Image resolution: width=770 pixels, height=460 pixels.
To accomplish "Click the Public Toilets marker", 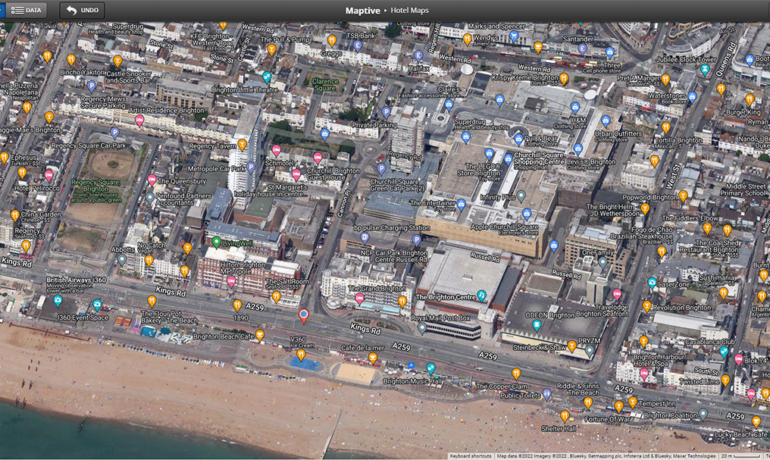I will click(546, 394).
